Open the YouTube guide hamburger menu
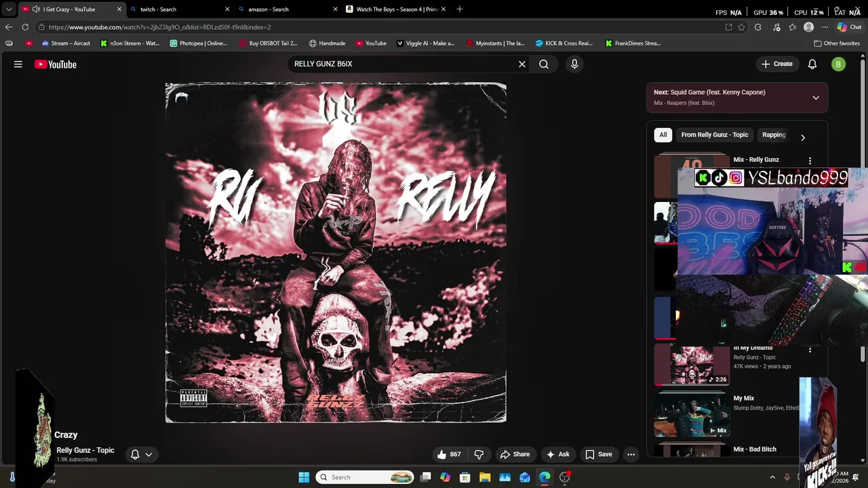Viewport: 868px width, 488px height. 18,64
